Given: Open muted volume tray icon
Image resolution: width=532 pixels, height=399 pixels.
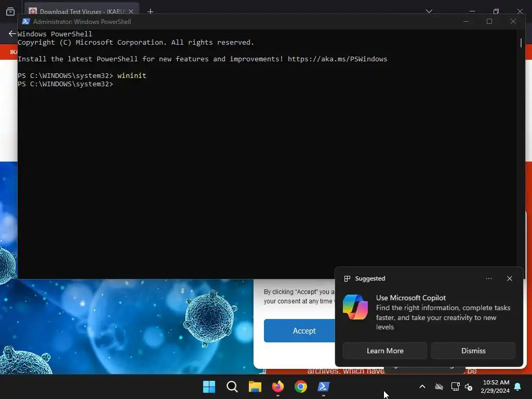Looking at the screenshot, I should (469, 387).
